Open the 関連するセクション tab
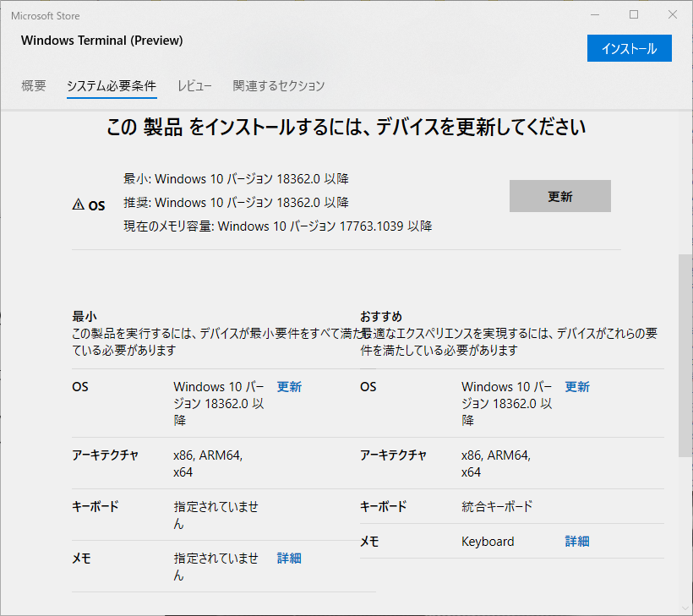The height and width of the screenshot is (616, 693). [278, 85]
